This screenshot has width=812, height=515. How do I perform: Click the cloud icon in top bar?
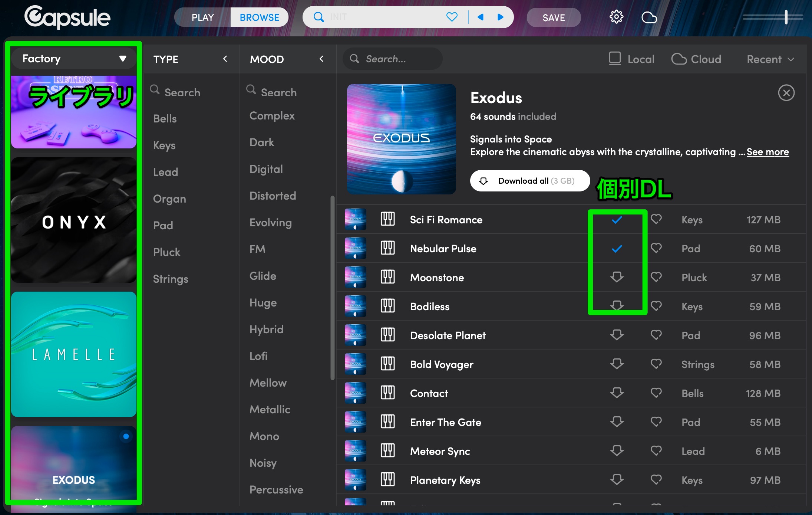click(649, 17)
